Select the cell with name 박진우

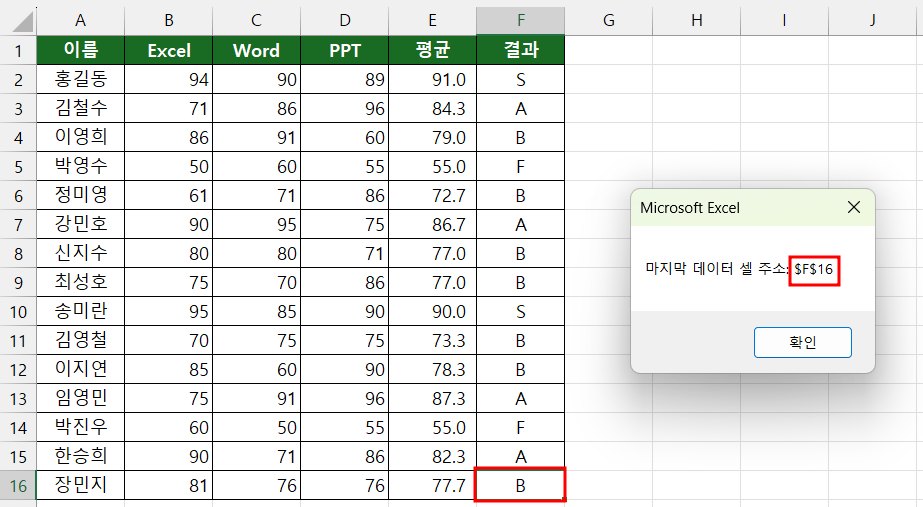point(81,427)
